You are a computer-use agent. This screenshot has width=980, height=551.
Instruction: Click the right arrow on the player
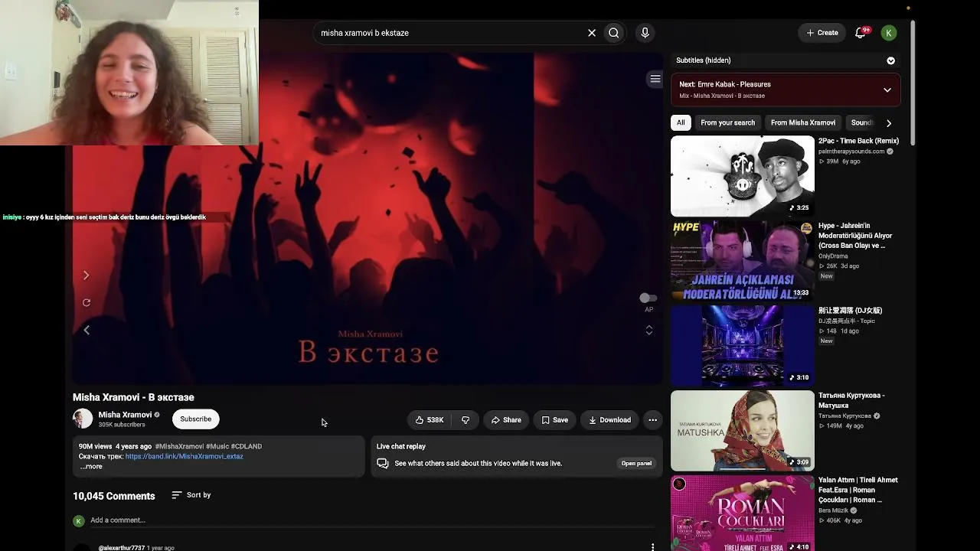point(86,275)
